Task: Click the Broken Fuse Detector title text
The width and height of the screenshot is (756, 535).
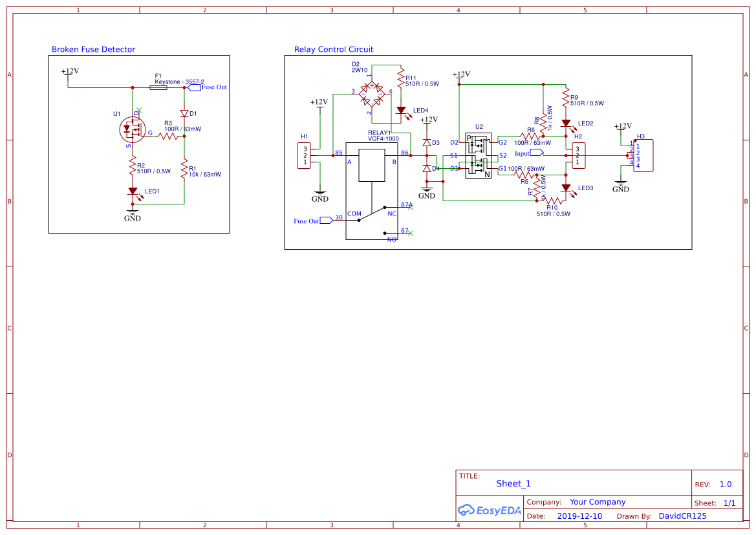Action: pos(93,49)
